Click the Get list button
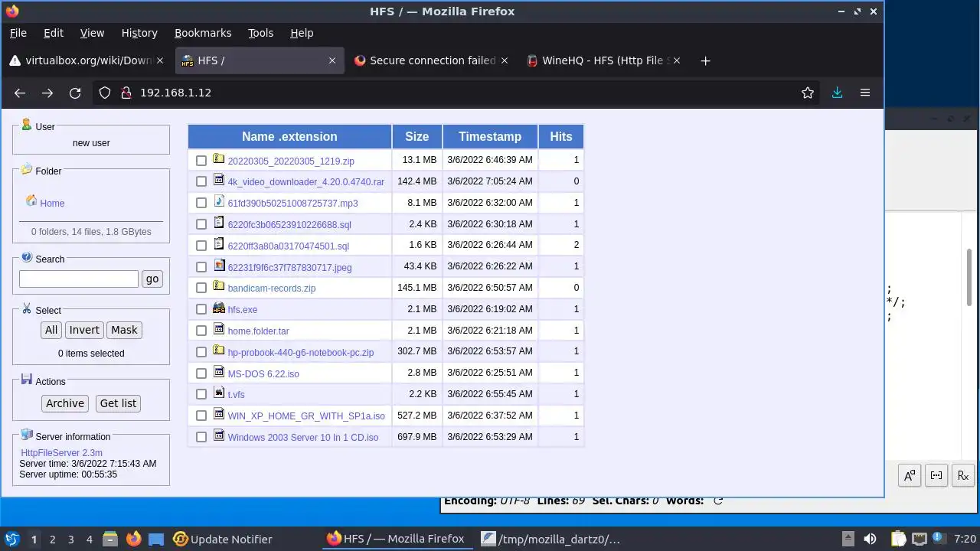This screenshot has width=980, height=551. [x=118, y=403]
